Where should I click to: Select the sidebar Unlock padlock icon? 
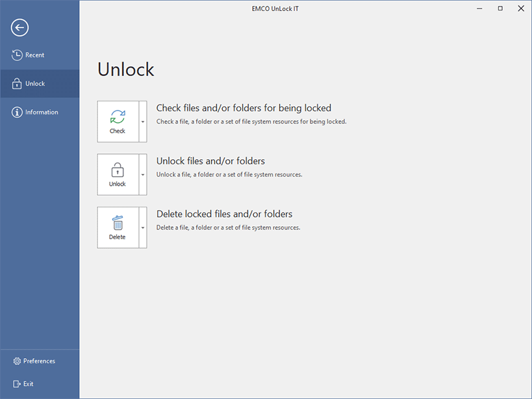pyautogui.click(x=18, y=84)
